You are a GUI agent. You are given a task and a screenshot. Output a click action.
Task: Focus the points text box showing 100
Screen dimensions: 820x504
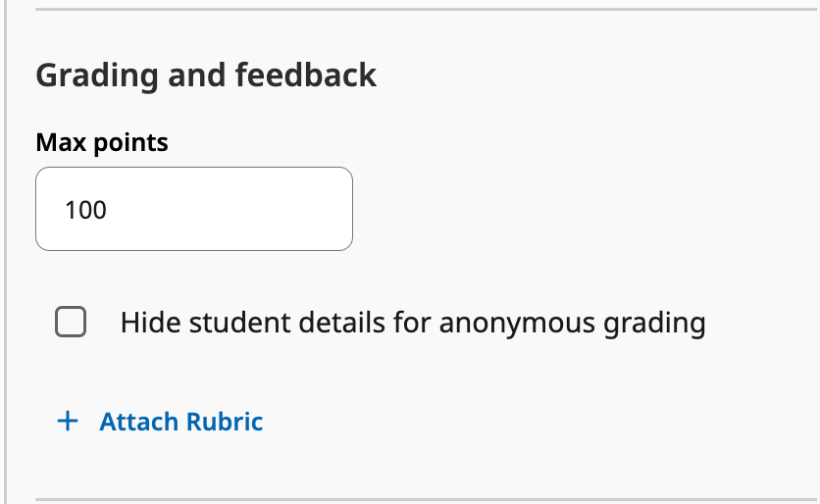tap(193, 209)
